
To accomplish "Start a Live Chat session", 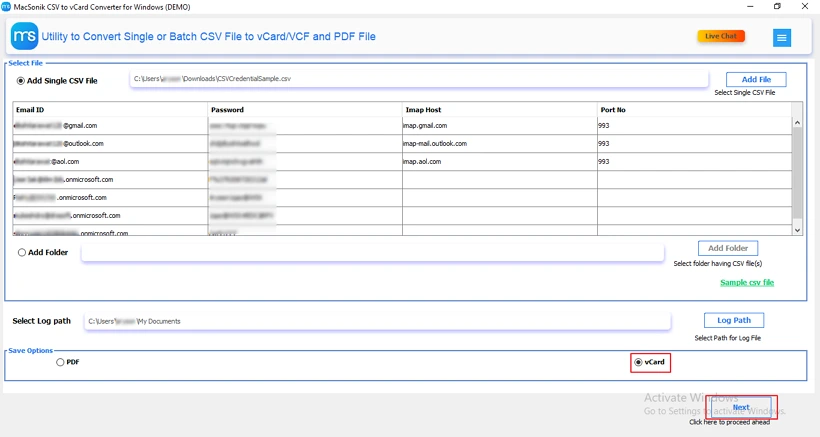I will (x=721, y=36).
